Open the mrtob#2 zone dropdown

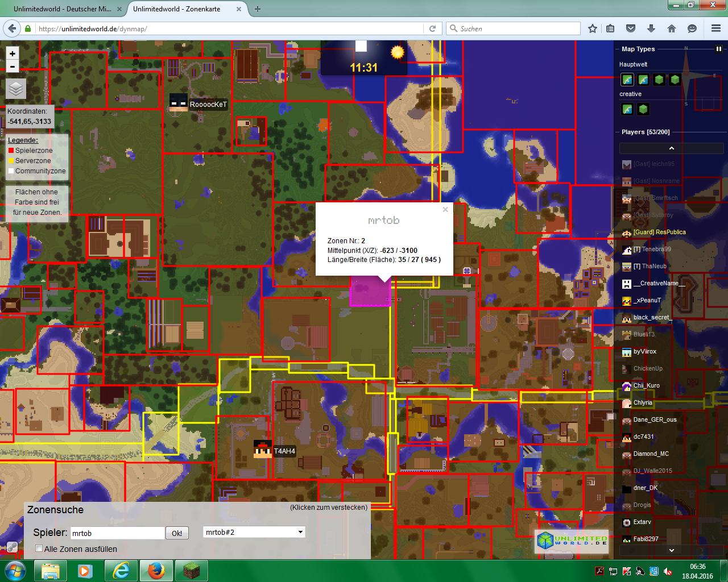pos(254,532)
